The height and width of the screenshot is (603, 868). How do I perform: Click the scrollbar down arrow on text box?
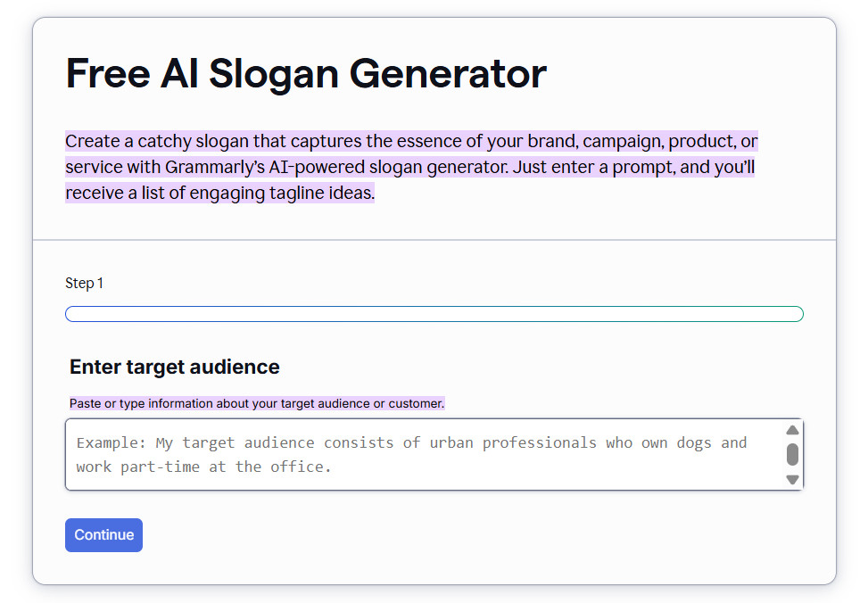(x=792, y=481)
